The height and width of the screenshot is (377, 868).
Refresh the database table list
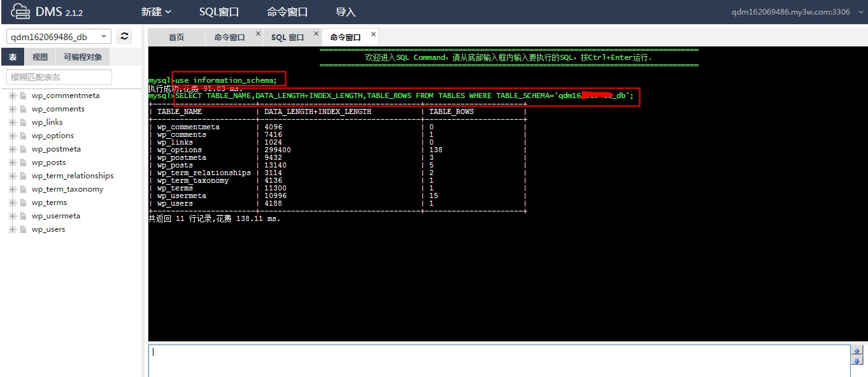(125, 36)
